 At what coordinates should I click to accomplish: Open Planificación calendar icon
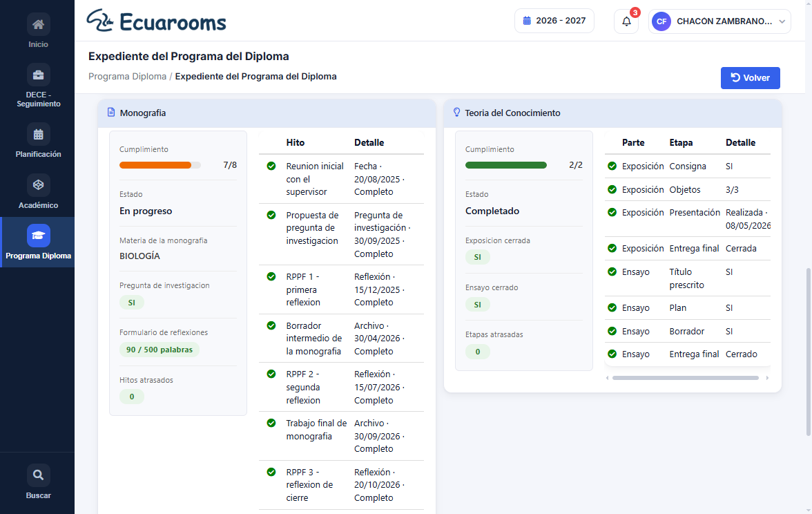pyautogui.click(x=39, y=134)
